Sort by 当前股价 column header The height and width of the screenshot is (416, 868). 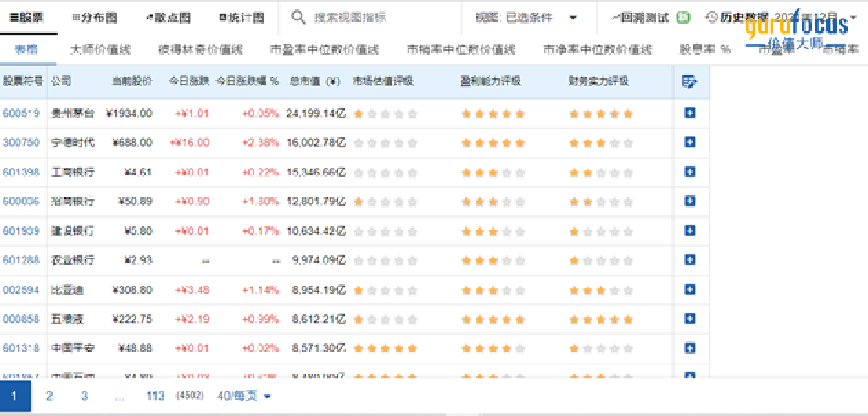(131, 82)
